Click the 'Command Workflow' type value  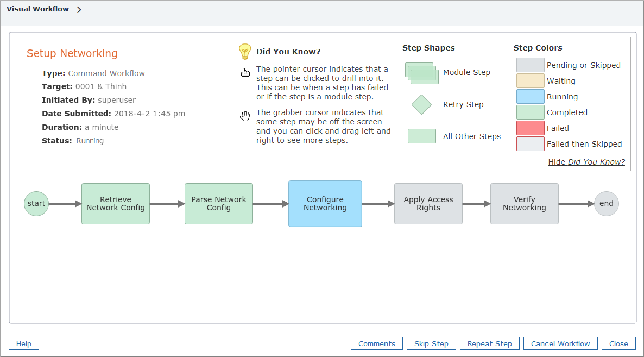click(106, 73)
